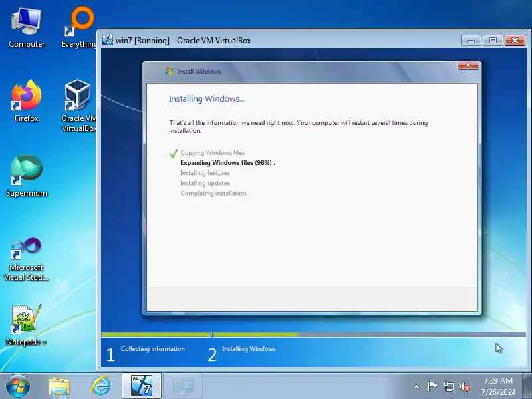
Task: Click the Completing installation step
Action: [213, 193]
